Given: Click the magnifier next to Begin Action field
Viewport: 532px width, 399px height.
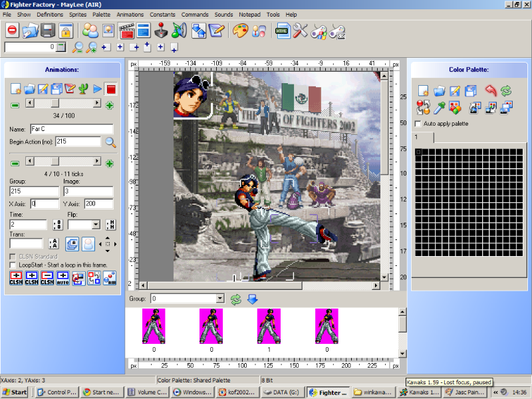Looking at the screenshot, I should (110, 142).
